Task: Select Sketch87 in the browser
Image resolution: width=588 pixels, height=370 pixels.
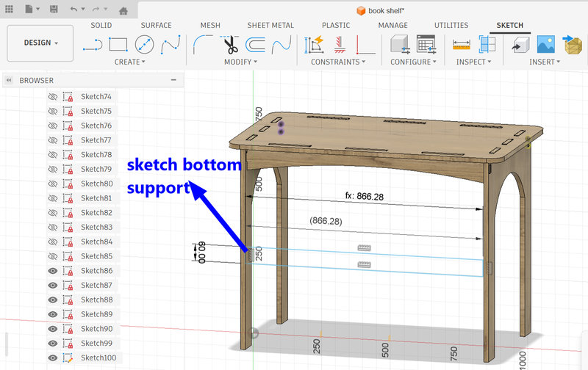Action: coord(96,285)
